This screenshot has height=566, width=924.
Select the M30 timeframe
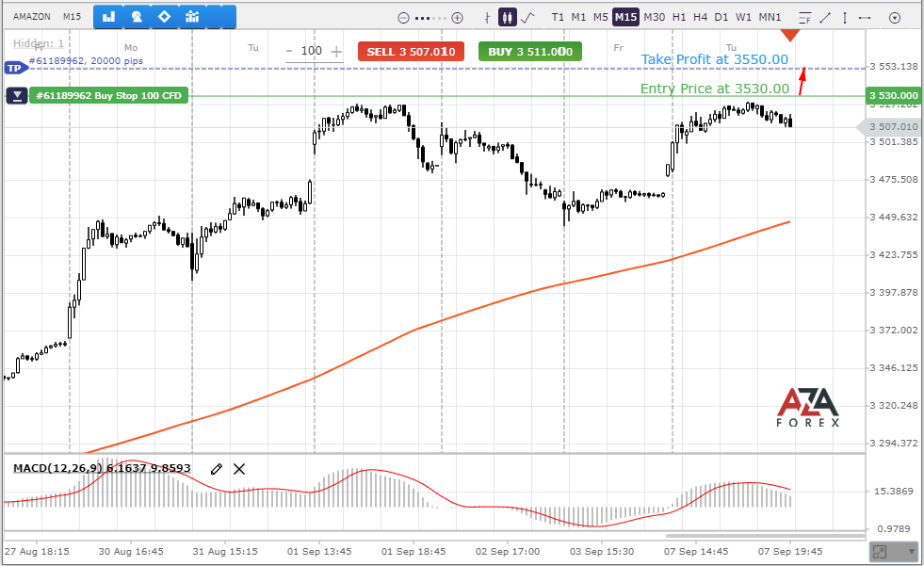tap(654, 17)
